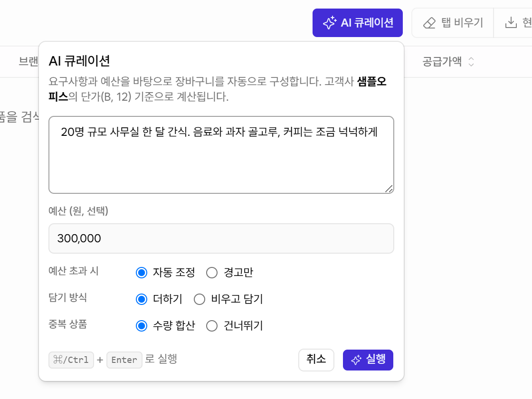This screenshot has width=532, height=399.
Task: Click the 공급가액 column header text
Action: pyautogui.click(x=442, y=61)
